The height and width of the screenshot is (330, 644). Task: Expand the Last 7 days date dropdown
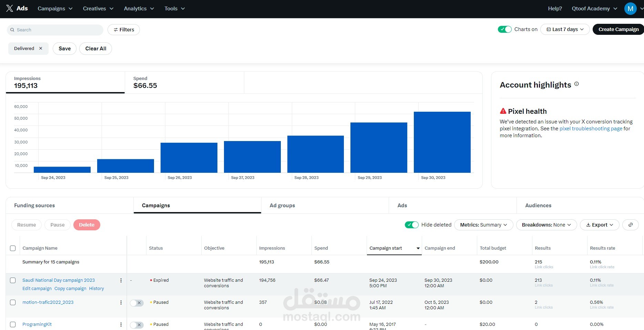tap(565, 29)
